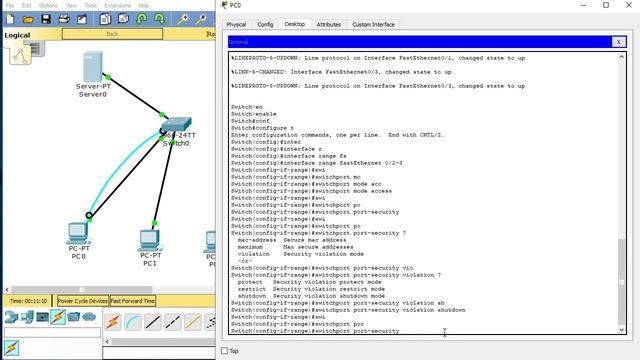Switch to the Custom Interface tab
This screenshot has height=360, width=640.
373,24
